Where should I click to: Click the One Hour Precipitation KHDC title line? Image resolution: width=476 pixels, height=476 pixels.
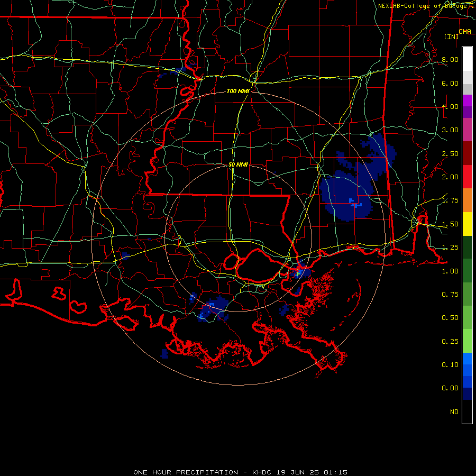coord(241,472)
